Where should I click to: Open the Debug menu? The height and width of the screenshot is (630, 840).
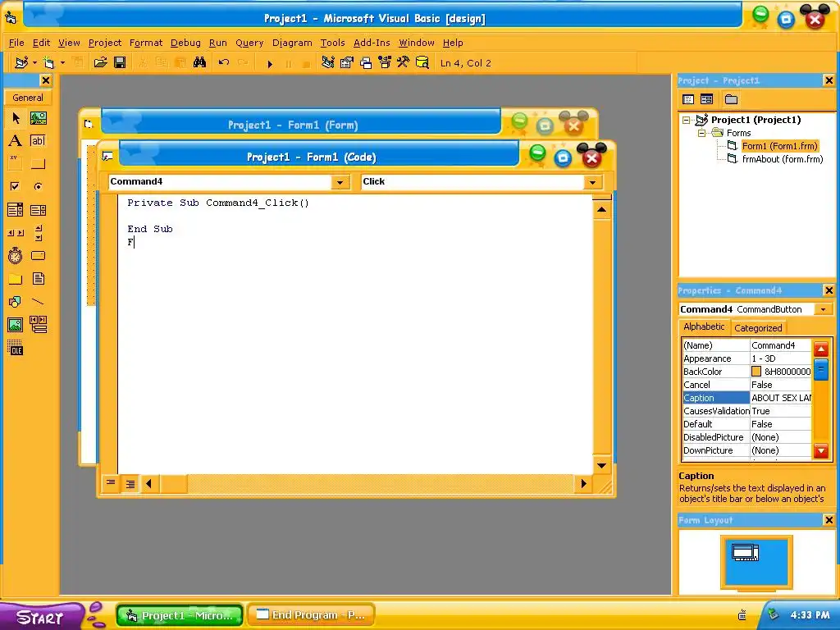pyautogui.click(x=185, y=43)
